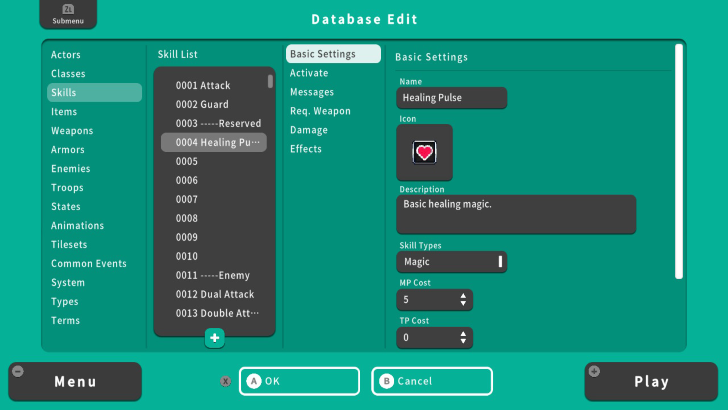The height and width of the screenshot is (410, 728).
Task: Add a new skill with plus button
Action: [214, 338]
